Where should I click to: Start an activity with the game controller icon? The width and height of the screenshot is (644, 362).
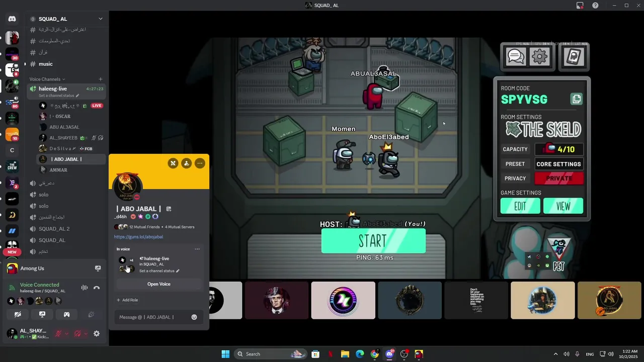[x=66, y=314]
